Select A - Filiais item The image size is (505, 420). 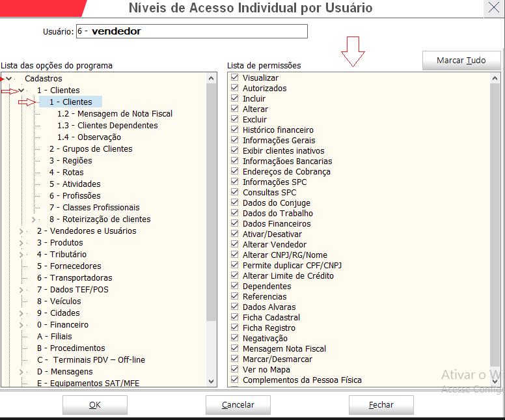point(55,336)
